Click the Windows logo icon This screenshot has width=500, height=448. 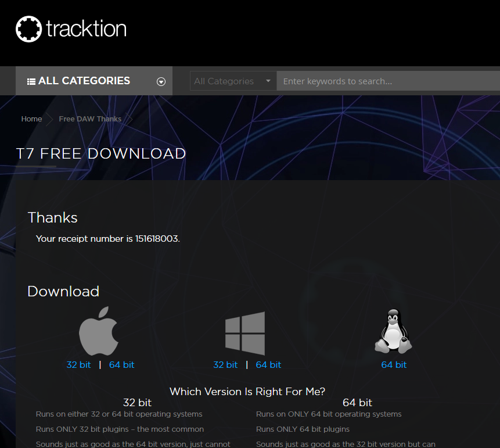pos(245,333)
